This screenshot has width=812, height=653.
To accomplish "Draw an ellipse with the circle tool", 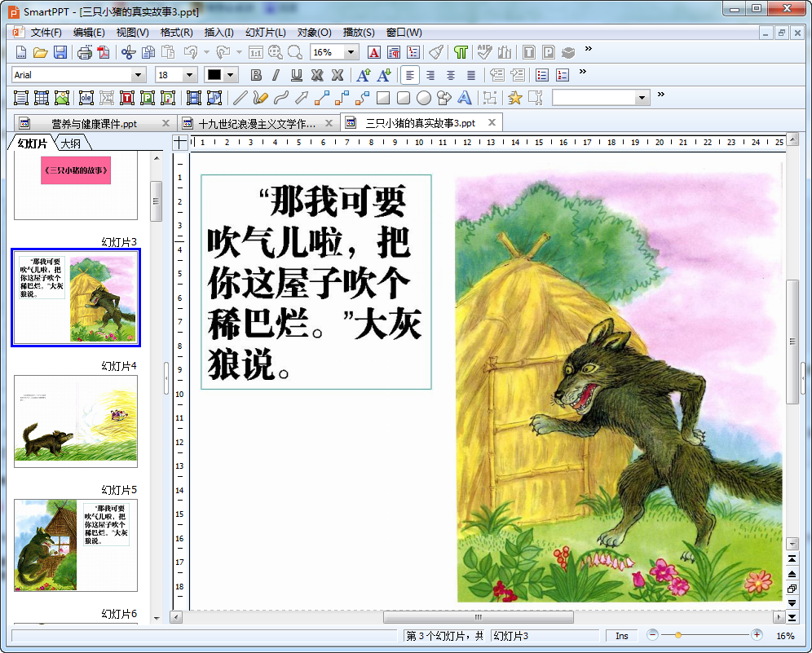I will point(424,98).
